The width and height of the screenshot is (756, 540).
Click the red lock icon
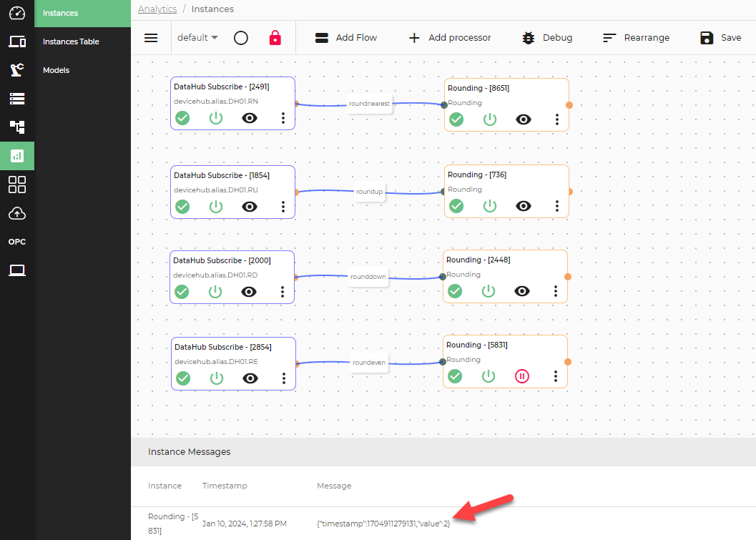tap(275, 37)
